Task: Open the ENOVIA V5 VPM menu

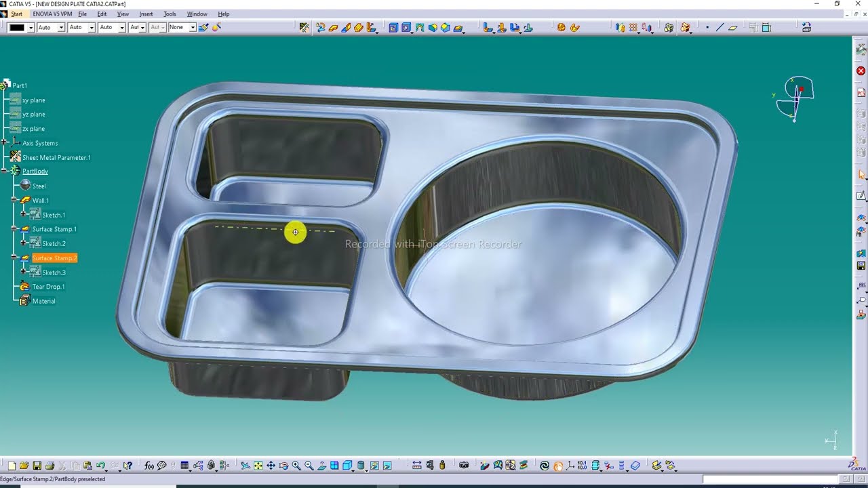Action: tap(52, 14)
